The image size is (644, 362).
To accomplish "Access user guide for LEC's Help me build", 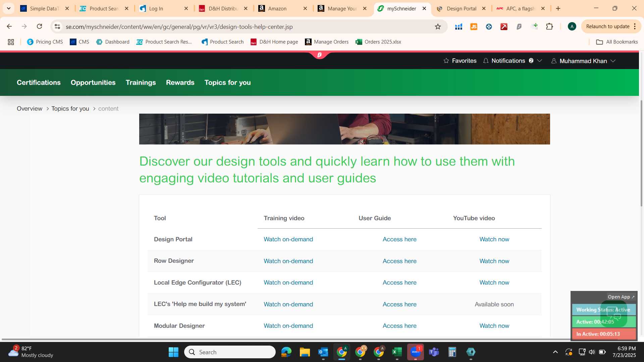I will [399, 304].
